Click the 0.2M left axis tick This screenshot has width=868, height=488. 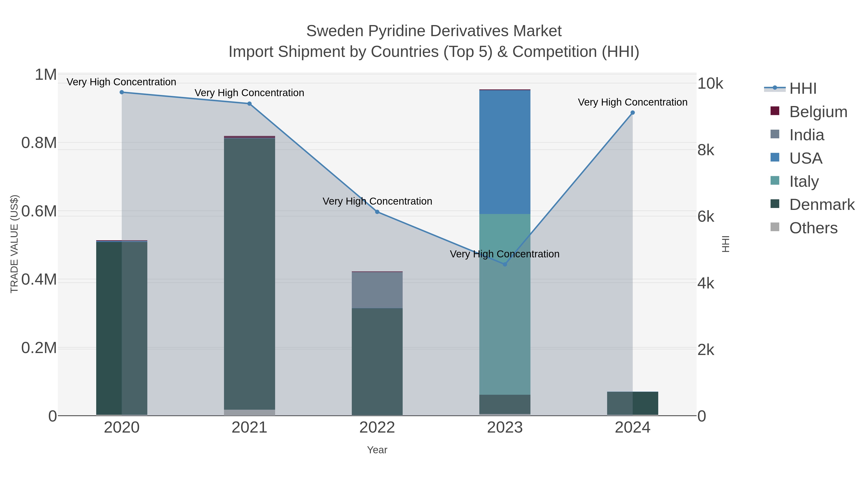pyautogui.click(x=39, y=348)
